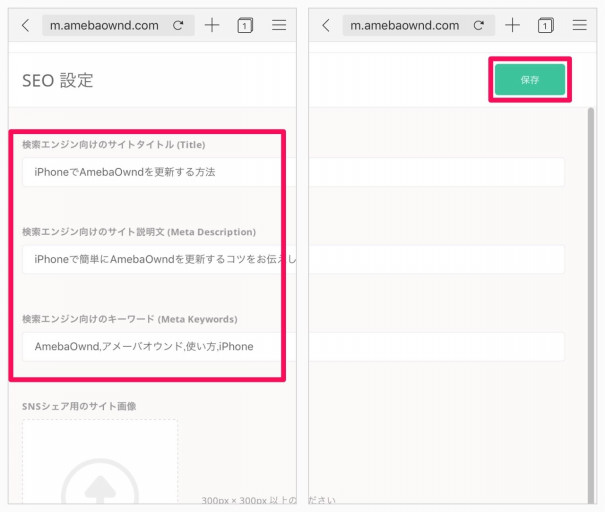Screen dimensions: 605x512
Task: Open the hamburger menu in left browser
Action: tap(279, 25)
